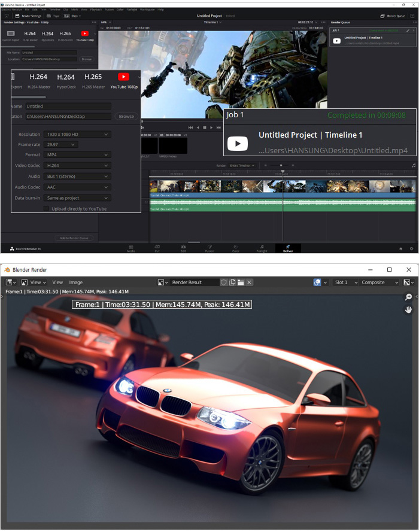Switch to the Cut page tab
This screenshot has width=419, height=532.
(157, 248)
